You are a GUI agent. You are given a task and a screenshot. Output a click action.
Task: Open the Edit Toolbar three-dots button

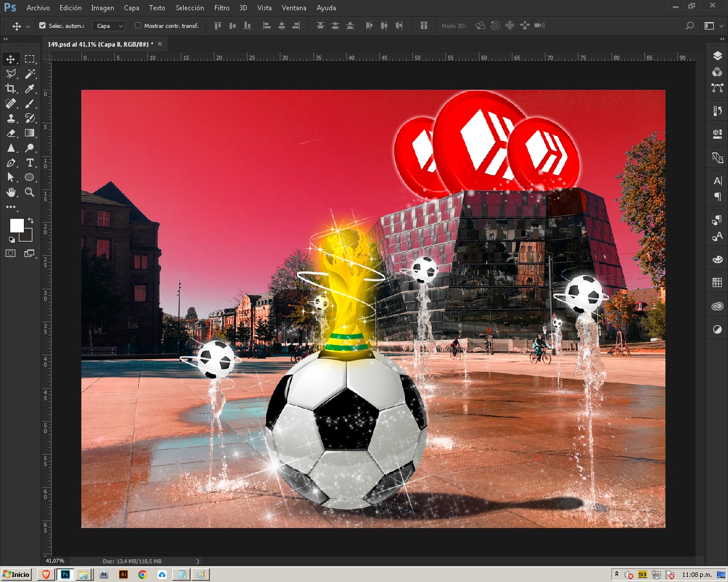click(11, 207)
